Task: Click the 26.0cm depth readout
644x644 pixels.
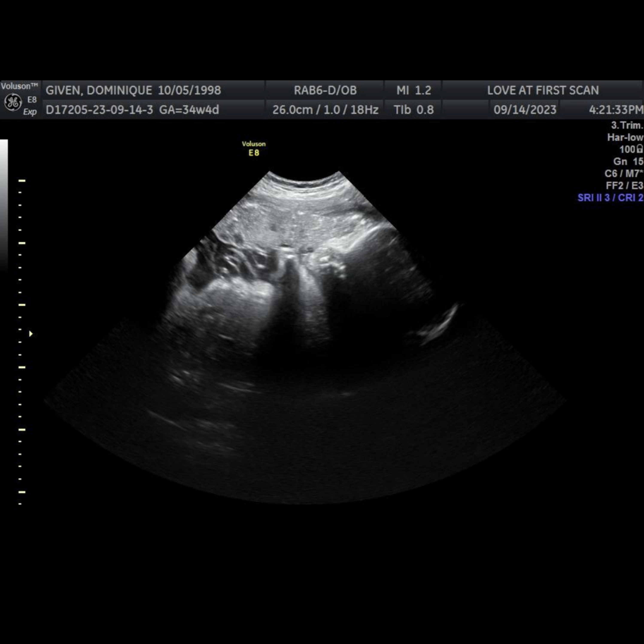Action: pos(292,110)
